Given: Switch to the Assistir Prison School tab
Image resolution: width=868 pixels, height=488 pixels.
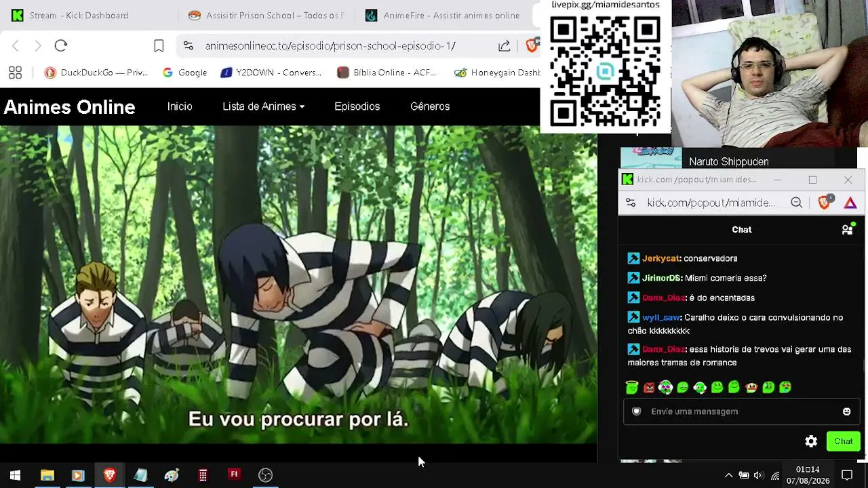Looking at the screenshot, I should tap(266, 15).
